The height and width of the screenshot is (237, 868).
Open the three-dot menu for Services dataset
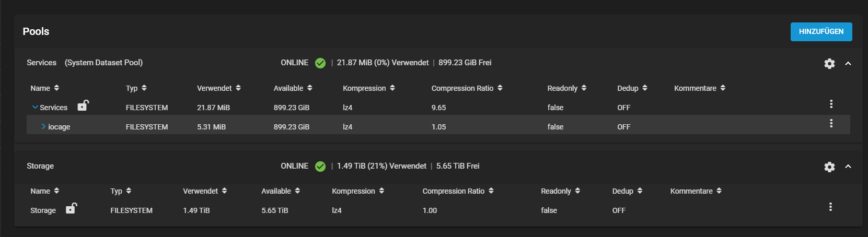tap(831, 104)
